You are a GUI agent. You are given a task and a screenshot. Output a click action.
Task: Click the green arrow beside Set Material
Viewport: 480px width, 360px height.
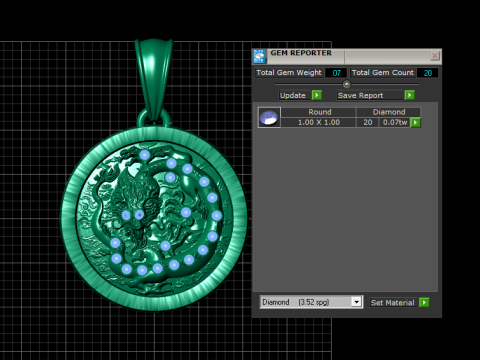coord(424,303)
